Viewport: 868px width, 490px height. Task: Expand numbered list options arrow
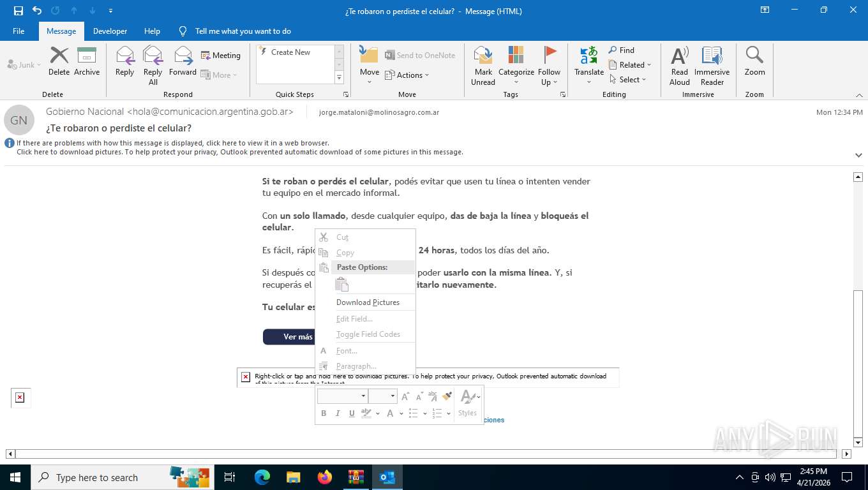(449, 413)
